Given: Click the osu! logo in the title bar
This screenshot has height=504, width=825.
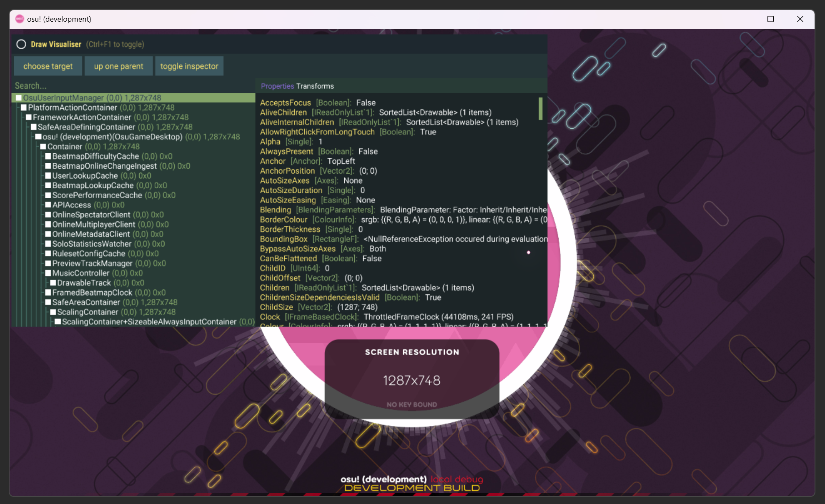Looking at the screenshot, I should tap(19, 19).
